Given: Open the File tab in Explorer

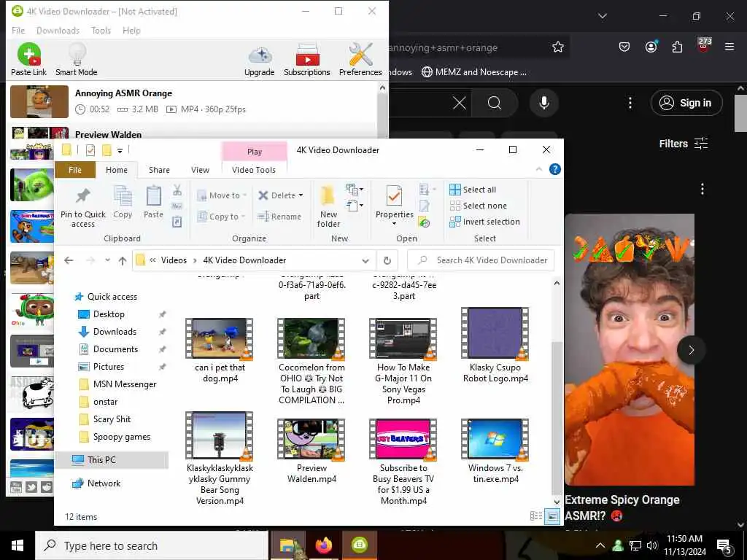Looking at the screenshot, I should (75, 170).
